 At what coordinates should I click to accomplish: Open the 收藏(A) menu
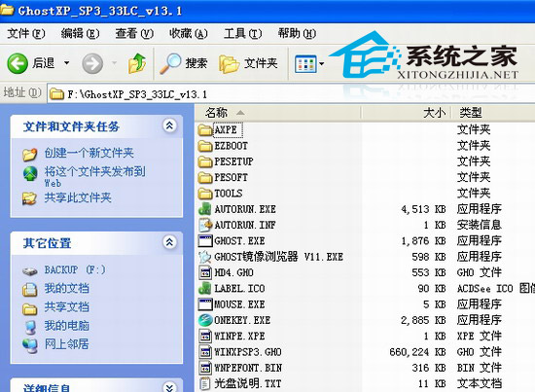[189, 34]
